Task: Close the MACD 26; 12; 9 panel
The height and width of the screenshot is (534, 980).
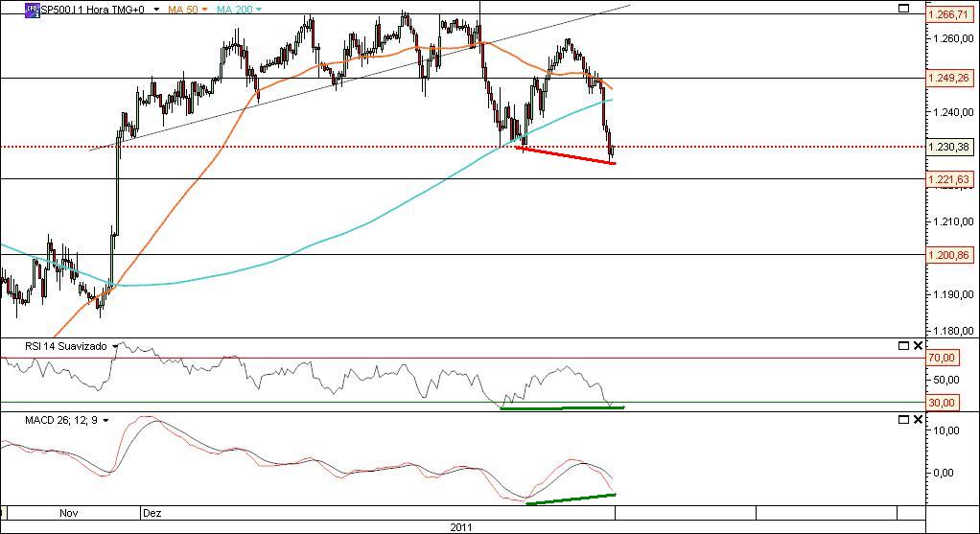Action: point(918,420)
